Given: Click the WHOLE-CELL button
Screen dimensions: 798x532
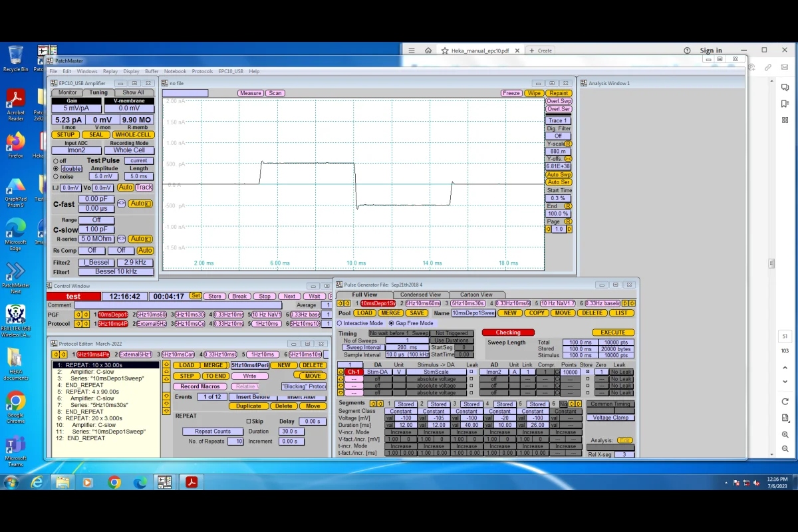Looking at the screenshot, I should point(133,134).
